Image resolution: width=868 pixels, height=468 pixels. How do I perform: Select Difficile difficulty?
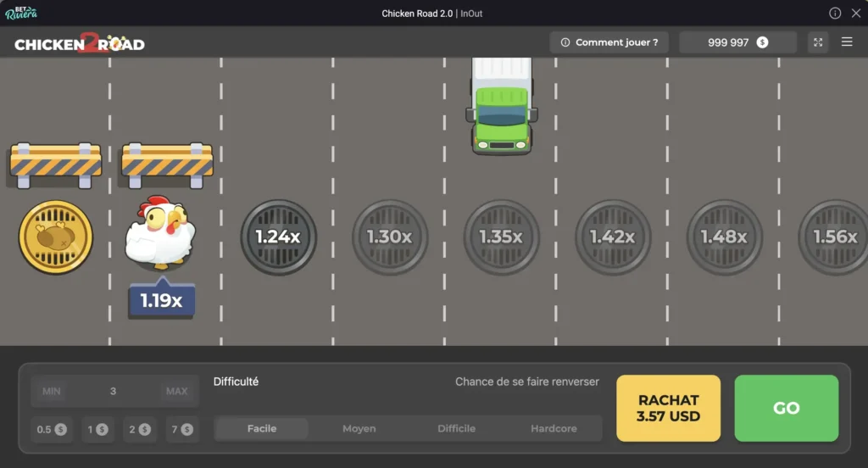click(x=456, y=429)
